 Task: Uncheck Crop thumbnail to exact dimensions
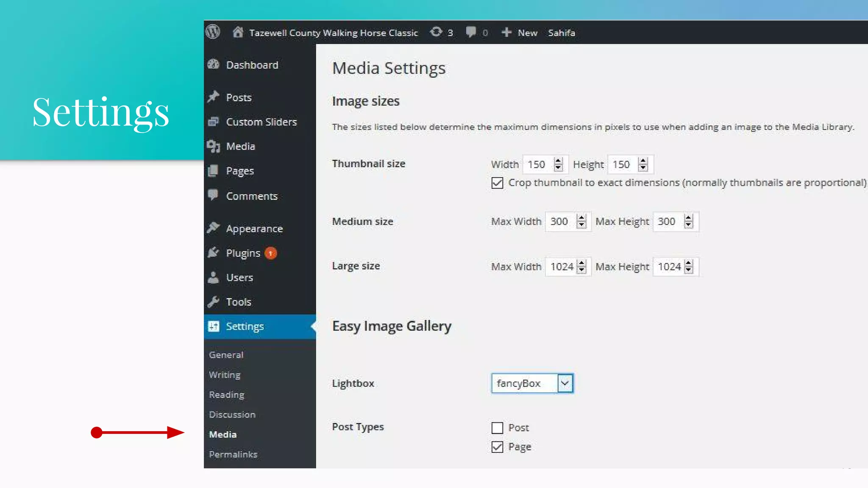pos(497,183)
